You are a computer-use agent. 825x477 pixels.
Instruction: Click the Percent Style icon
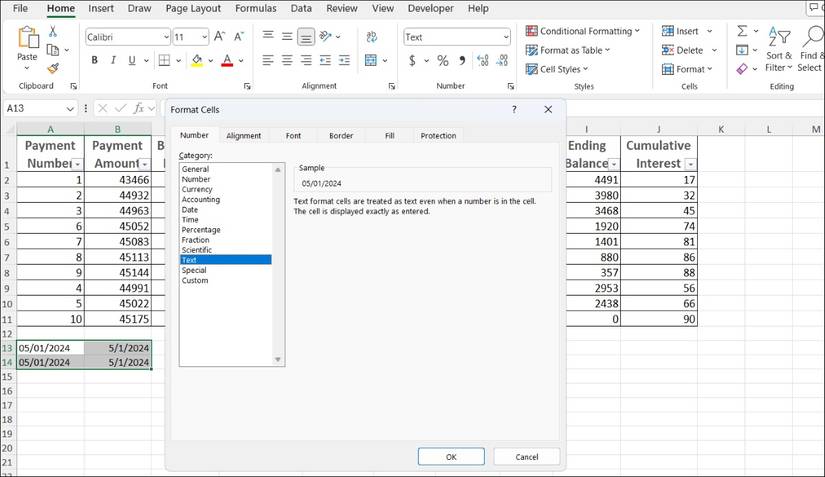coord(441,61)
